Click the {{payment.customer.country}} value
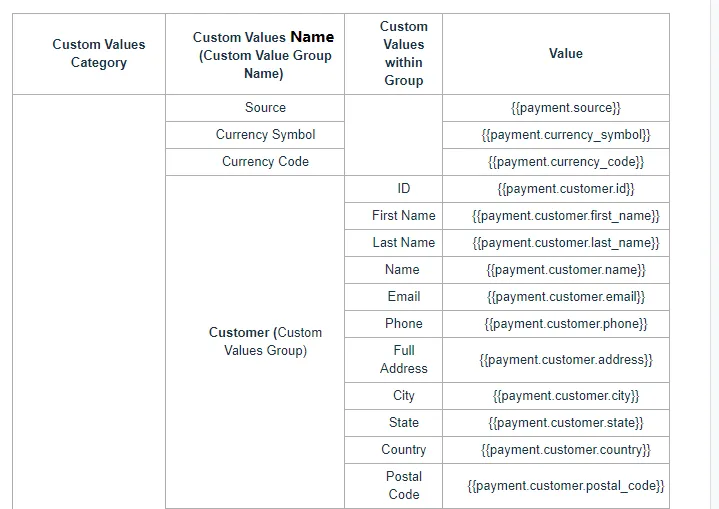This screenshot has width=719, height=509. tap(565, 449)
